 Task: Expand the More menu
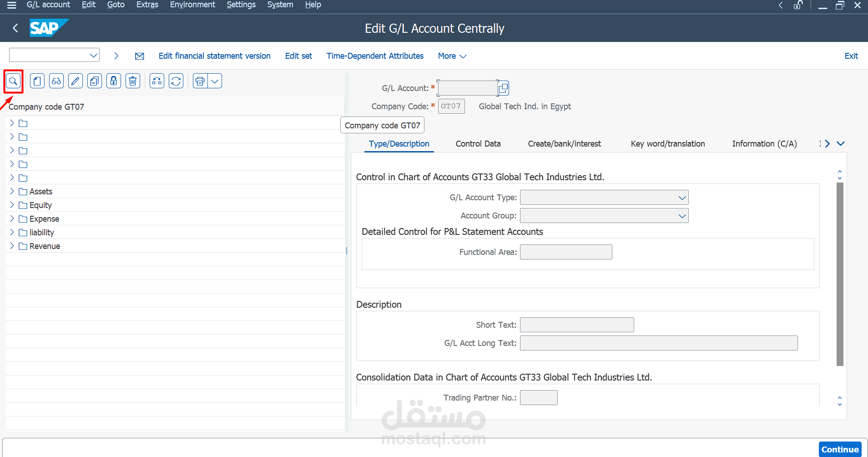pyautogui.click(x=452, y=56)
